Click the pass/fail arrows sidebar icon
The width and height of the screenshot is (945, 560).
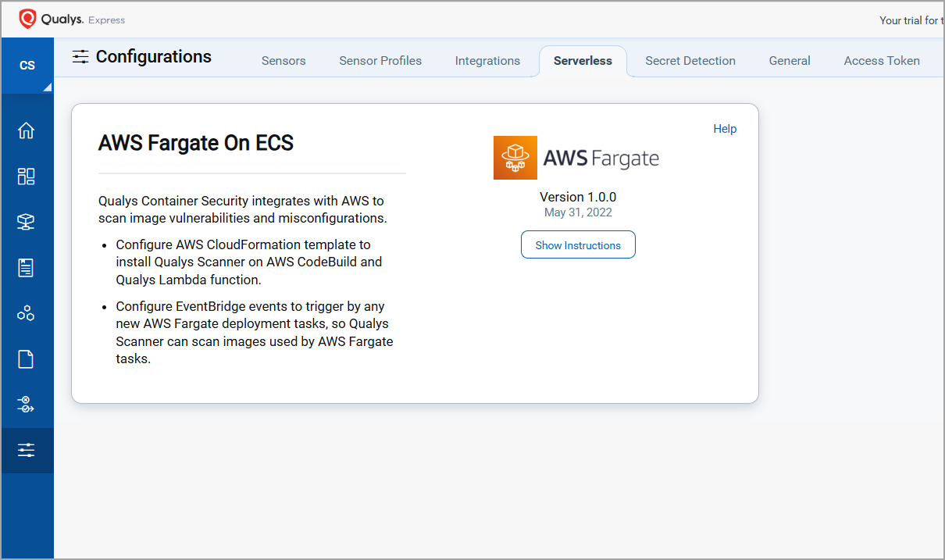tap(27, 405)
